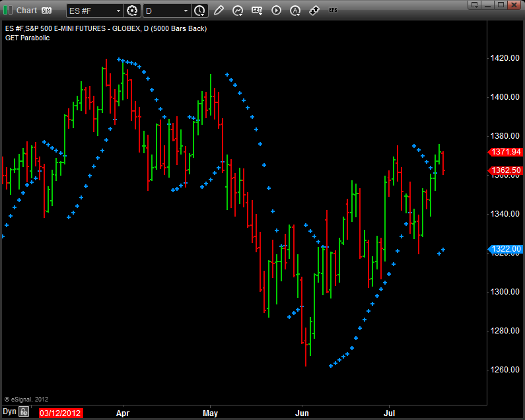Click the Jun time axis label
Screen dimensions: 525x420
click(302, 413)
